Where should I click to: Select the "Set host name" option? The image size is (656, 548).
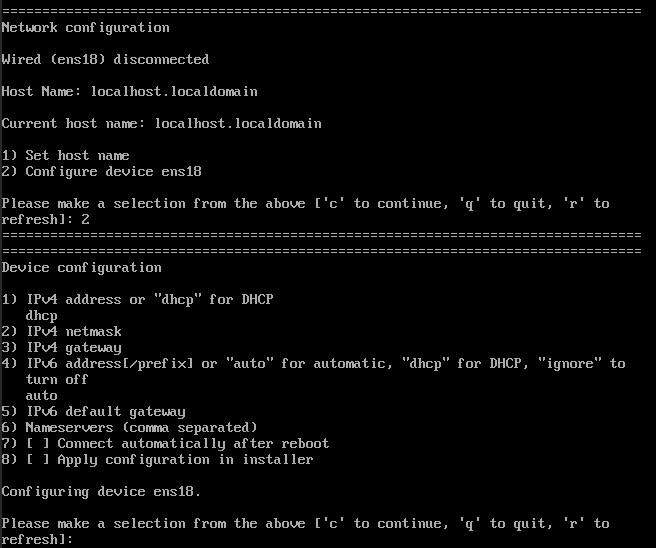pyautogui.click(x=65, y=155)
